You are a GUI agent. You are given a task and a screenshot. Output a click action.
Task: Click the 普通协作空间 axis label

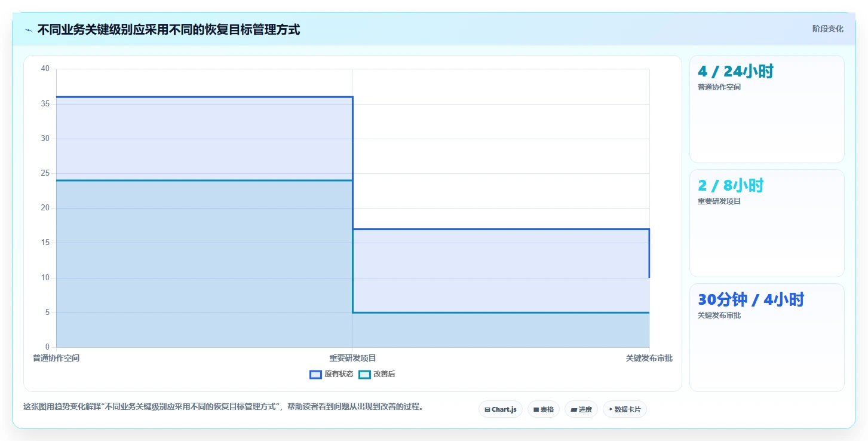coord(56,358)
